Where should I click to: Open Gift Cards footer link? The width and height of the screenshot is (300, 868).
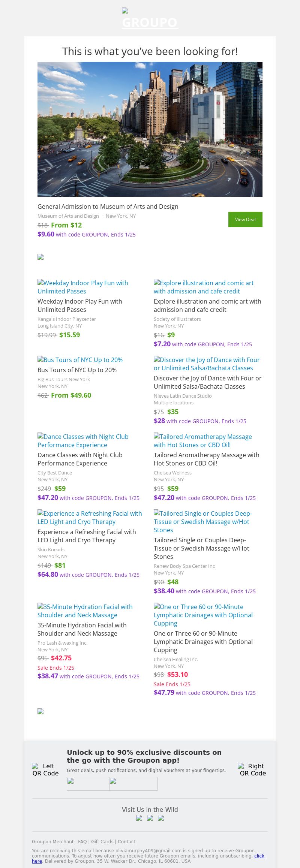pos(102,842)
